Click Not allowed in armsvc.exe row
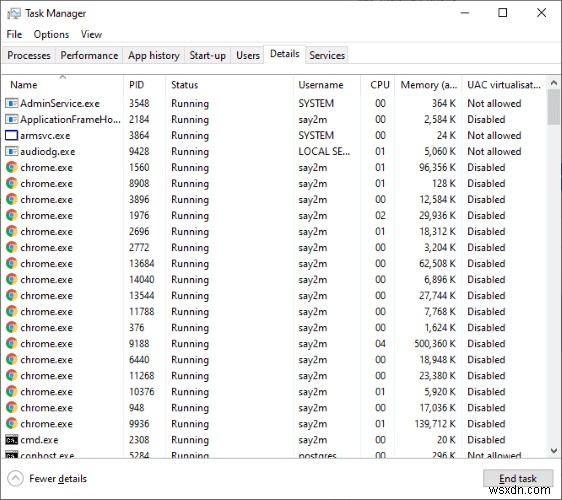Viewport: 562px width, 500px height. [x=494, y=135]
